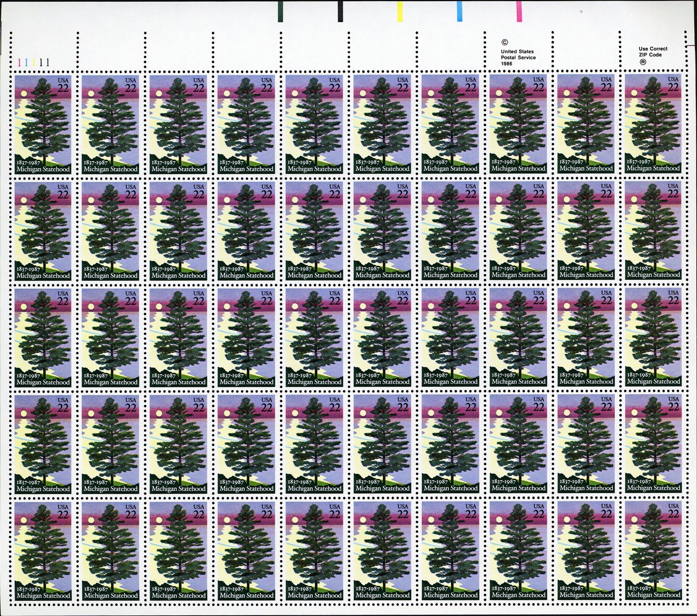Click the registered trademark symbol under ZIP Code
Image resolution: width=697 pixels, height=616 pixels.
tap(643, 62)
